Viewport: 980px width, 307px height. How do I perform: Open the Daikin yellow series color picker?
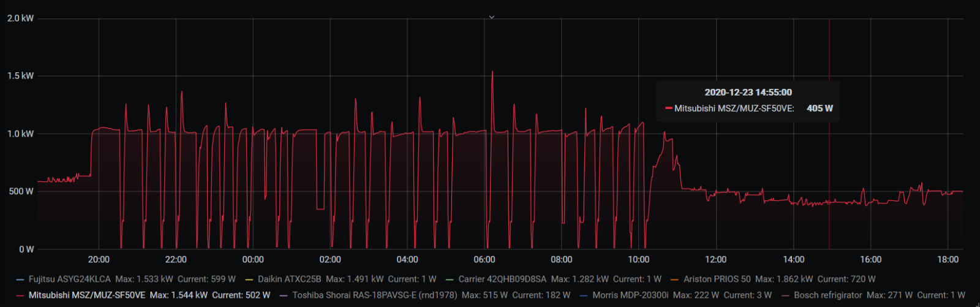[249, 279]
